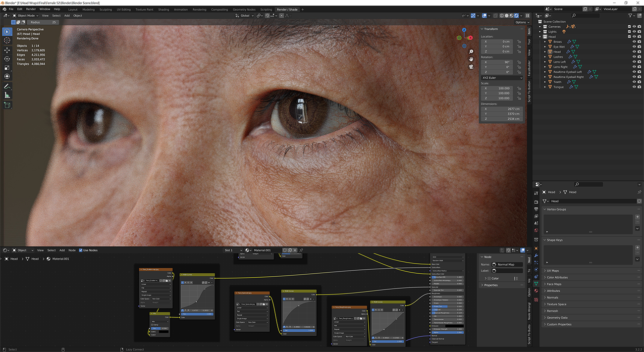
Task: Switch to the Shading workspace tab
Action: pyautogui.click(x=163, y=9)
